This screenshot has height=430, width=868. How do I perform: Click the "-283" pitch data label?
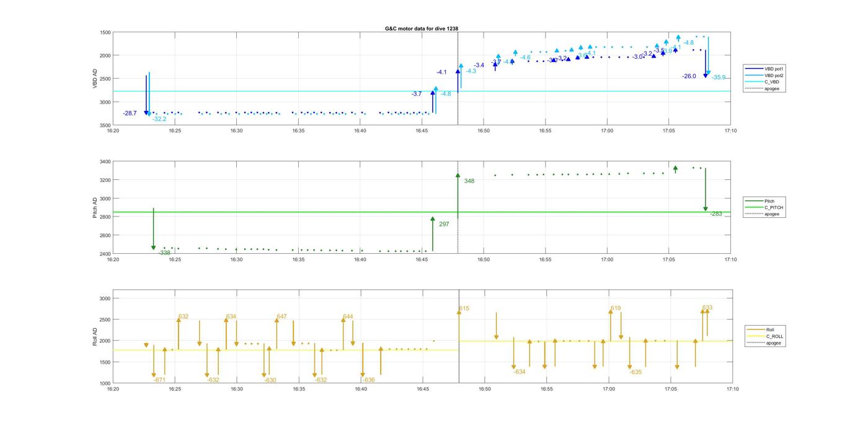[716, 214]
